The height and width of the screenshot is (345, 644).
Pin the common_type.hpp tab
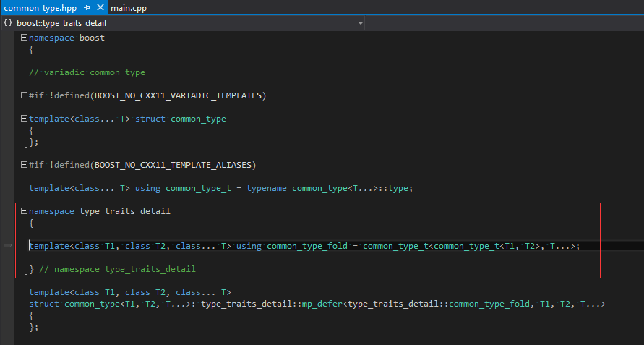pyautogui.click(x=87, y=8)
